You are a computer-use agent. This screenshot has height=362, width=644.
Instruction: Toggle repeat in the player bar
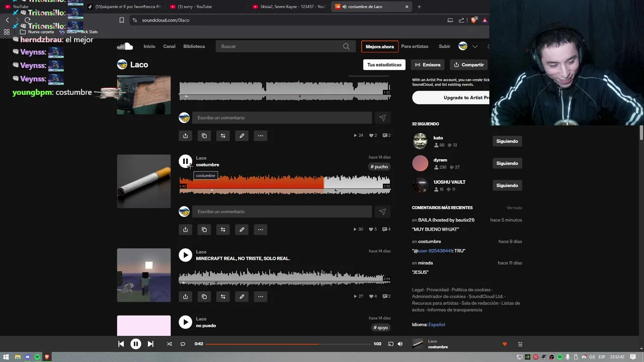click(183, 344)
